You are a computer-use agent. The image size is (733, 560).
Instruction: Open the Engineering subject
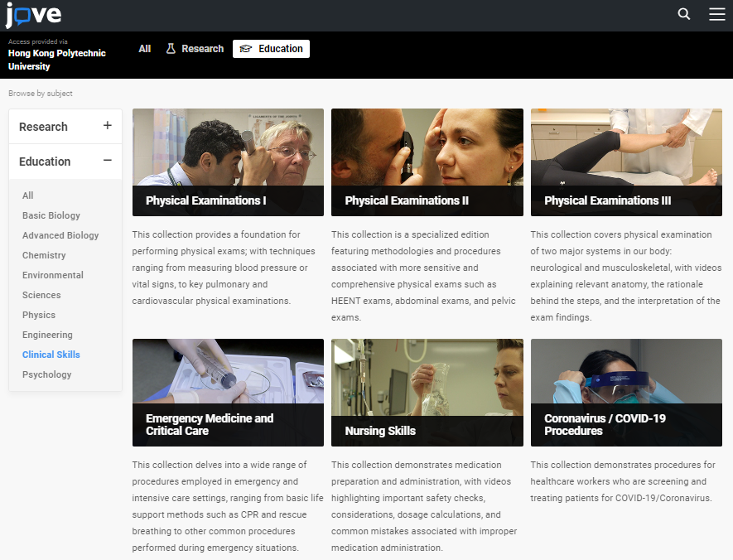[x=48, y=335]
